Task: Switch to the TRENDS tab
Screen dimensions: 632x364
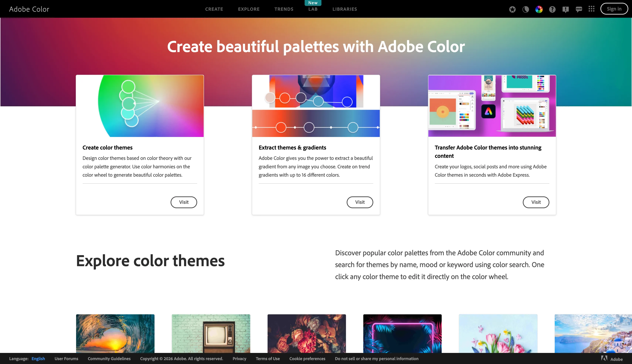Action: pos(284,9)
